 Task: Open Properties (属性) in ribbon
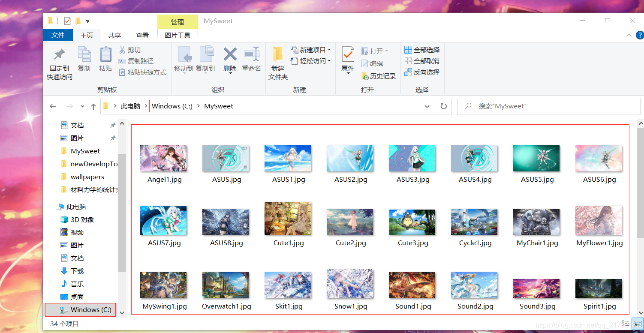(x=348, y=60)
